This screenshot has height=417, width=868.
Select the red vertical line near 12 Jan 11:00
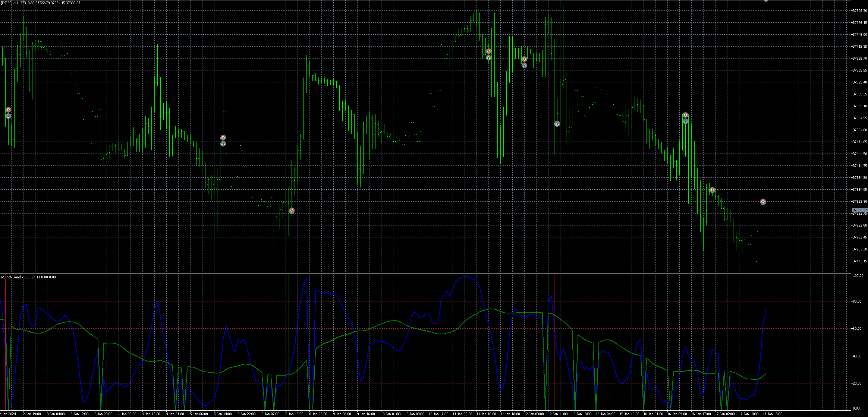554,342
